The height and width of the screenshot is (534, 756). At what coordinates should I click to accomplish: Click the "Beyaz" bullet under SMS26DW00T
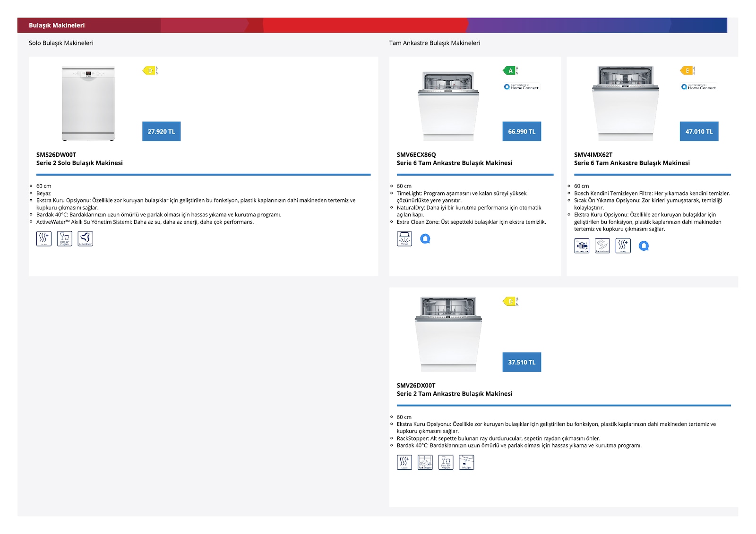(43, 193)
